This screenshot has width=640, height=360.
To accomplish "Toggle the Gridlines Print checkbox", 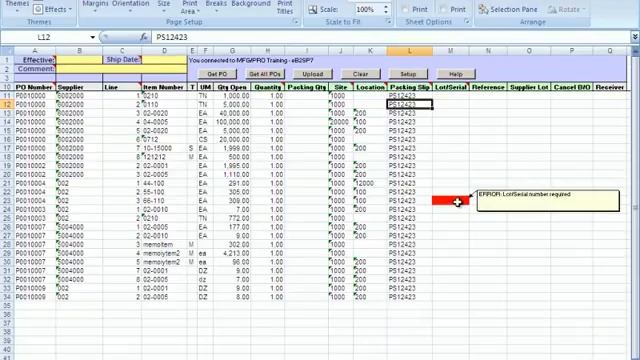I will pyautogui.click(x=406, y=9).
